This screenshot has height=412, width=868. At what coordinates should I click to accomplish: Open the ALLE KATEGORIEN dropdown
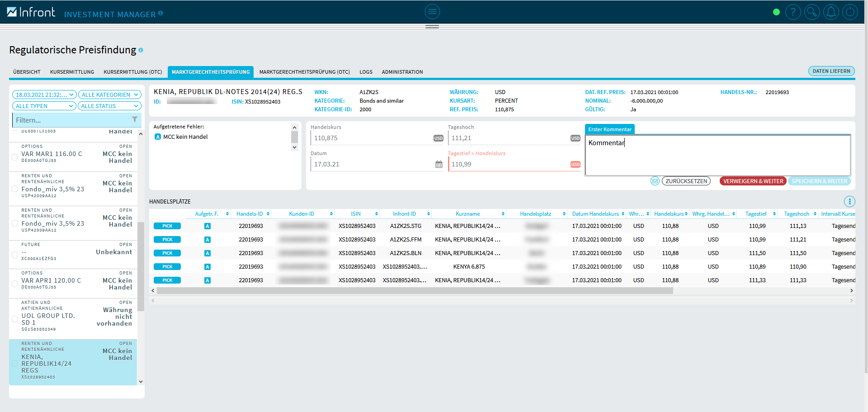click(110, 95)
